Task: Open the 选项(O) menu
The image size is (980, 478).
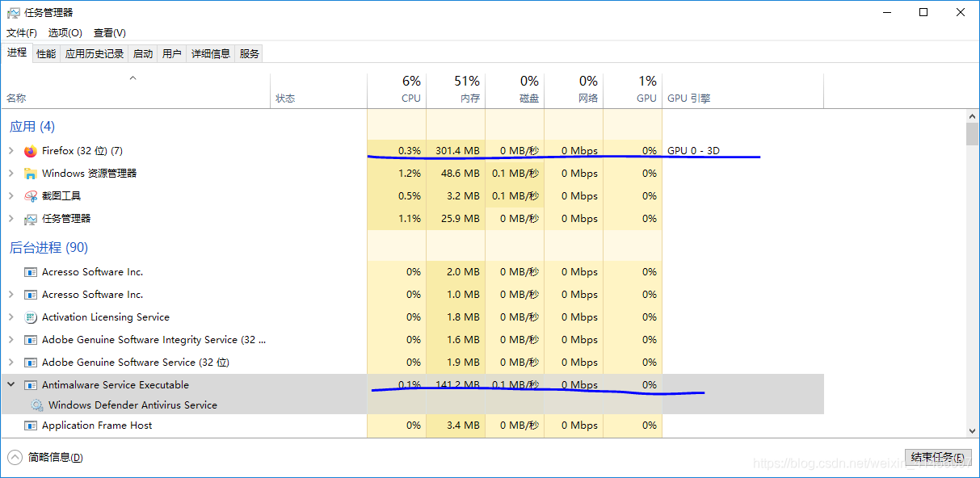Action: 65,33
